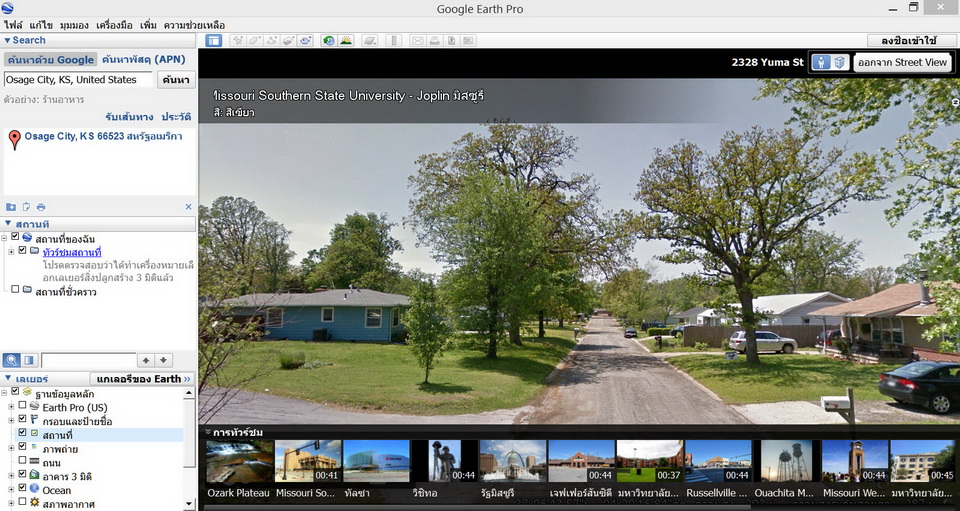Click the magnifier search-places icon
960x511 pixels.
[x=11, y=360]
